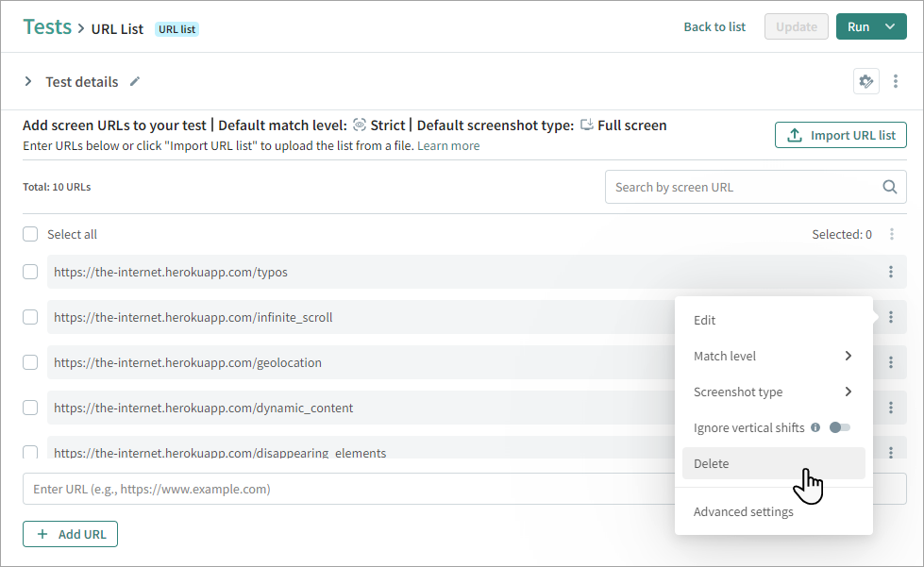The width and height of the screenshot is (924, 567).
Task: Click the Import URL list button
Action: (x=841, y=135)
